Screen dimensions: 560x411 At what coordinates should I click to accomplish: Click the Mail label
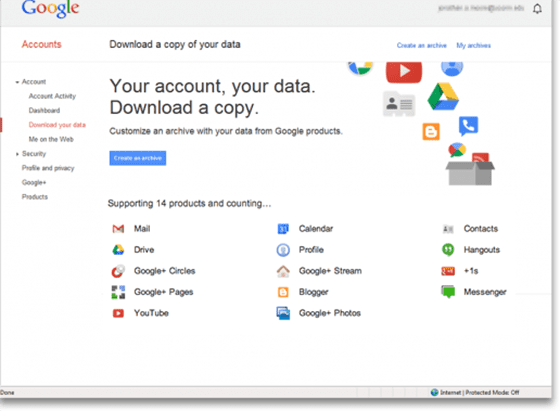142,229
